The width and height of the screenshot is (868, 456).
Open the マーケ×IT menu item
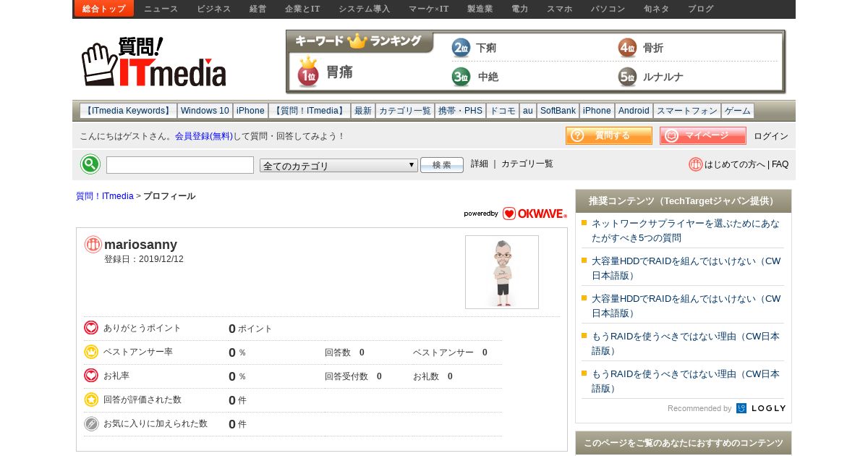428,9
